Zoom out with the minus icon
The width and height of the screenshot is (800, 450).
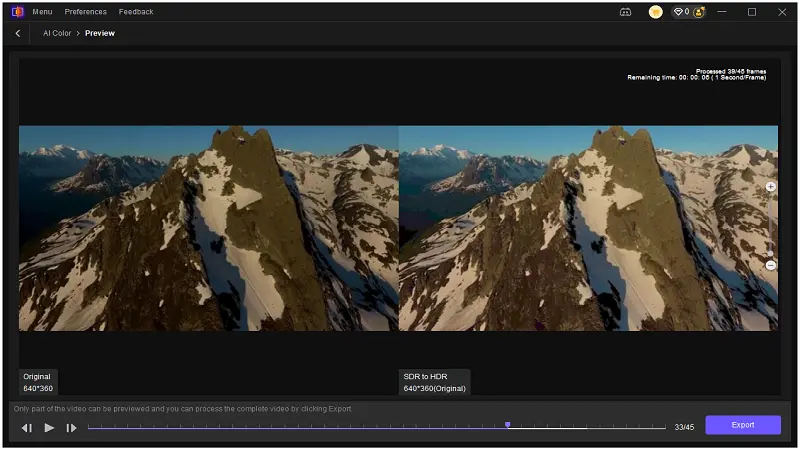[770, 265]
